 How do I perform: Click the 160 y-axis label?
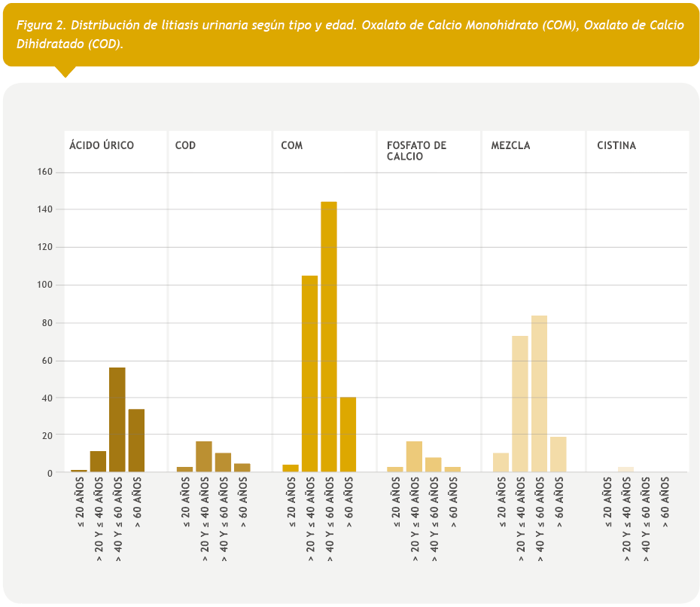click(x=44, y=172)
